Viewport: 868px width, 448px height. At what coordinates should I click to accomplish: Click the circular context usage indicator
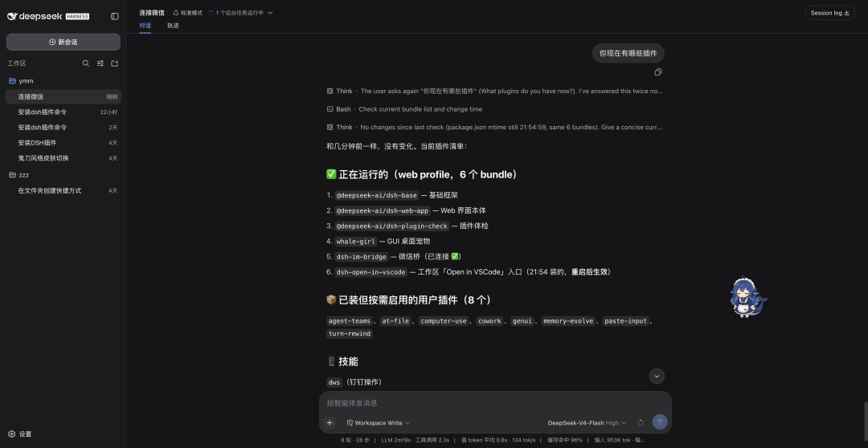(641, 422)
